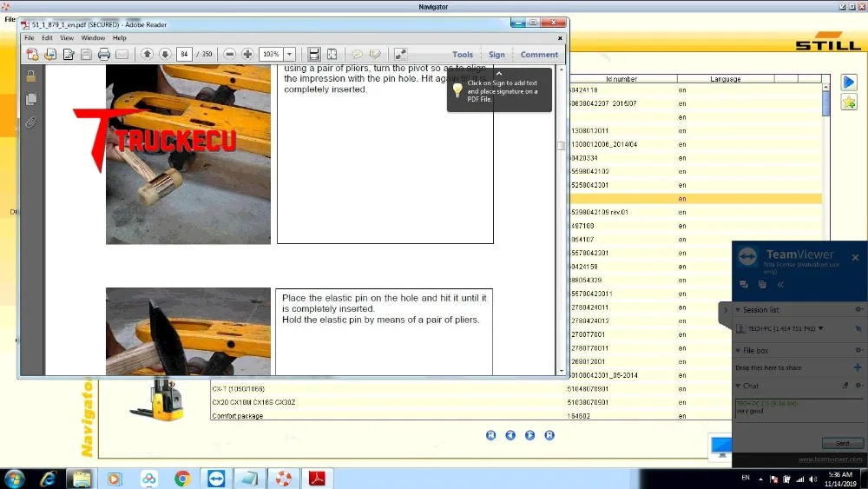Hide TeamViewer panel with side arrow tab

click(x=725, y=310)
